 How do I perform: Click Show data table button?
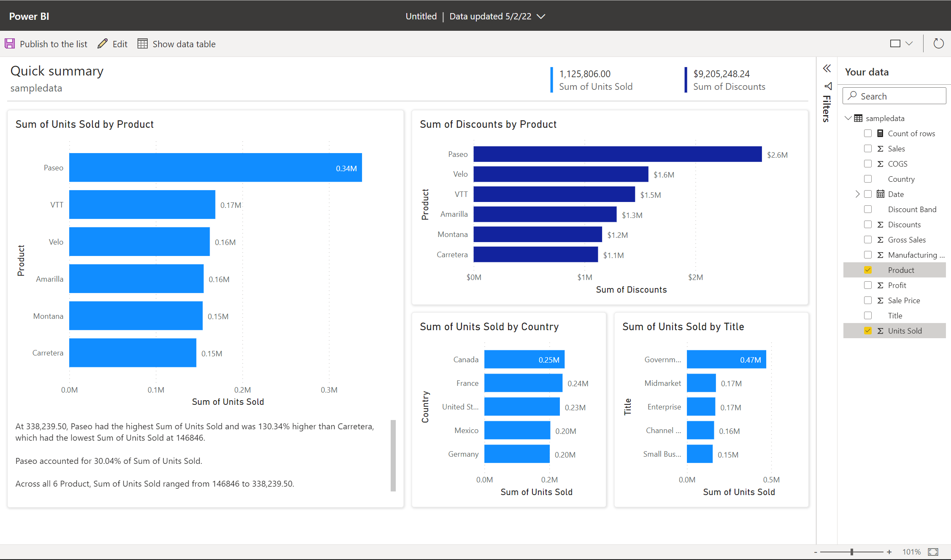(177, 43)
